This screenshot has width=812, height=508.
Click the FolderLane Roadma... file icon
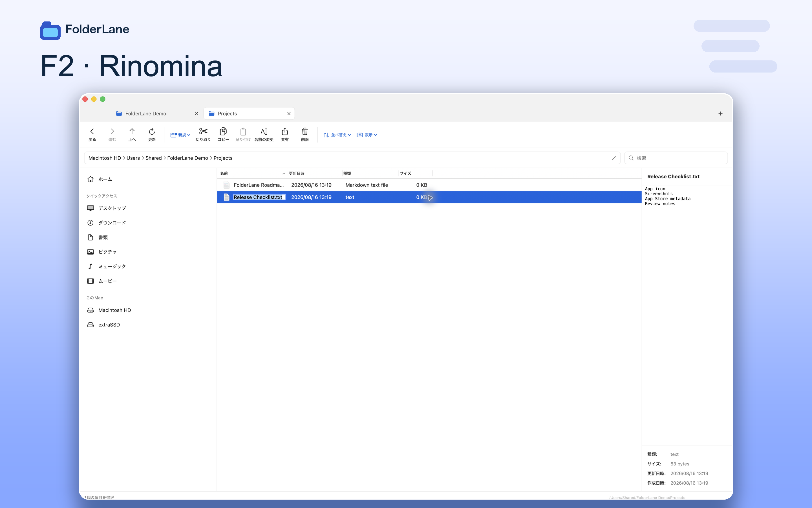pyautogui.click(x=226, y=185)
